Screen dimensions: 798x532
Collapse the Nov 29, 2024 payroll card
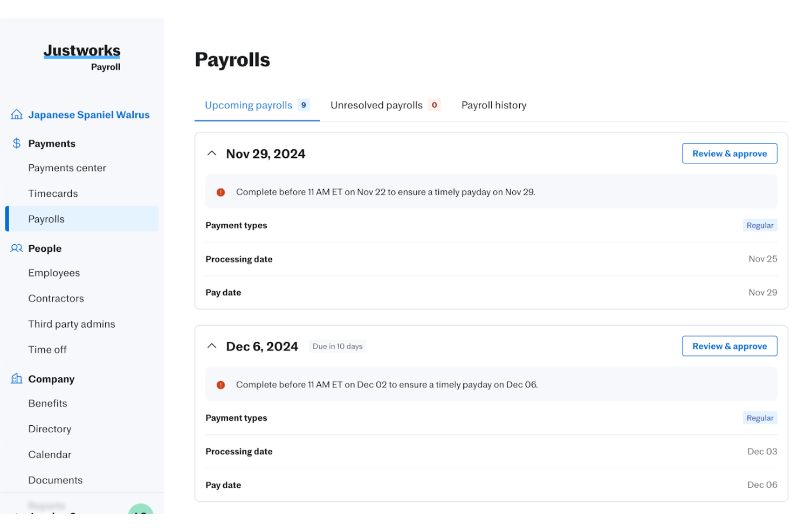click(212, 154)
